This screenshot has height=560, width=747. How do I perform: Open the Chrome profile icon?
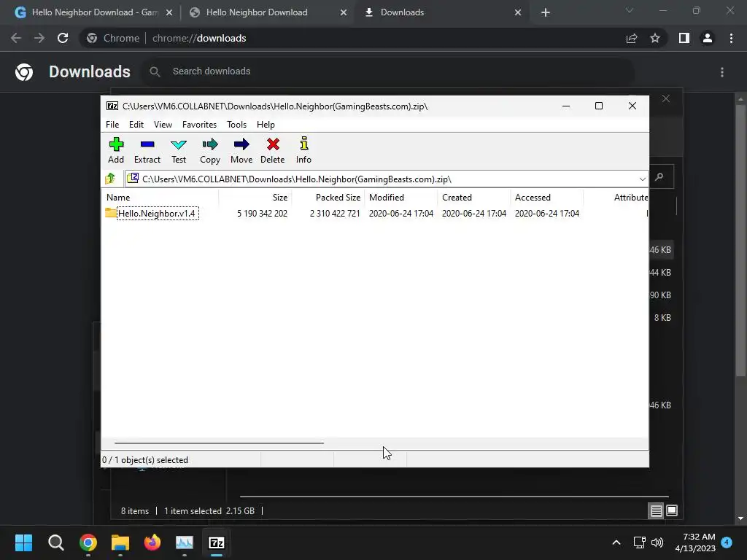pyautogui.click(x=708, y=38)
